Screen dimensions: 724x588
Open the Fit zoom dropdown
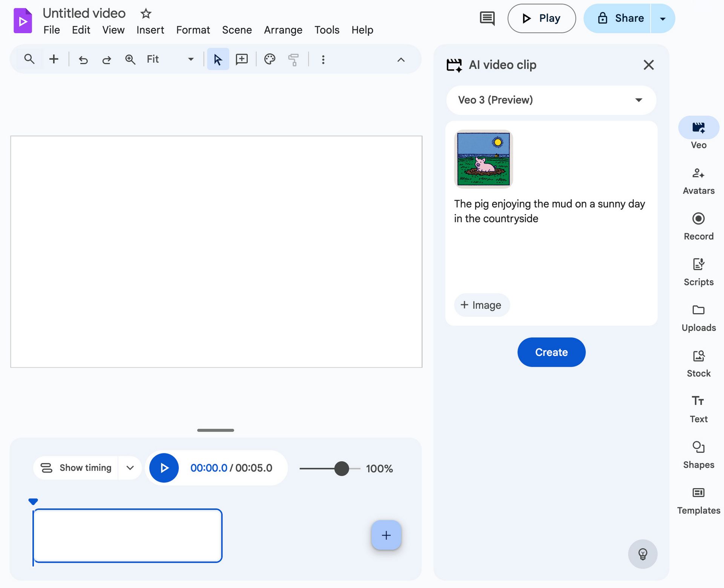click(x=190, y=59)
